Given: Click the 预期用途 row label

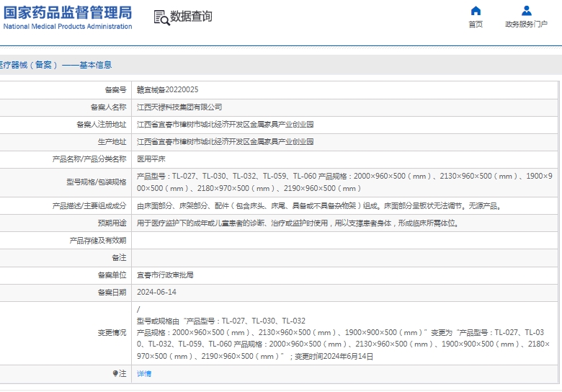Looking at the screenshot, I should coord(112,223).
